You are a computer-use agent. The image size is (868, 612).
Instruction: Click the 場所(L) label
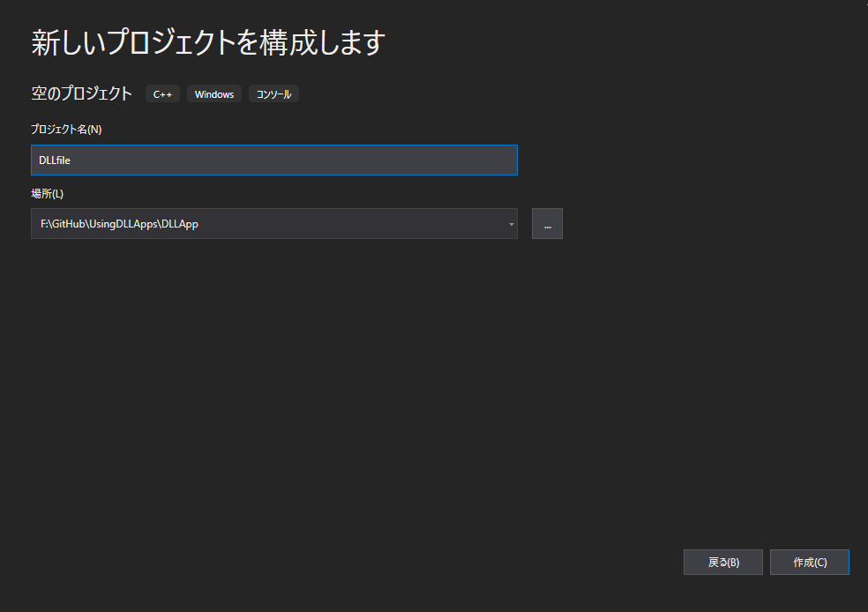46,193
